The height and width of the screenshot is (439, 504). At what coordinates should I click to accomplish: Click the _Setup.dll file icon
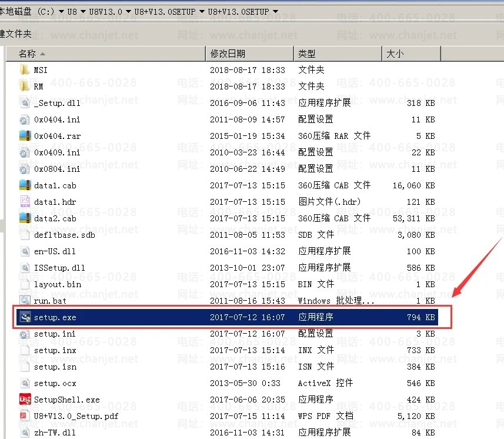[25, 103]
